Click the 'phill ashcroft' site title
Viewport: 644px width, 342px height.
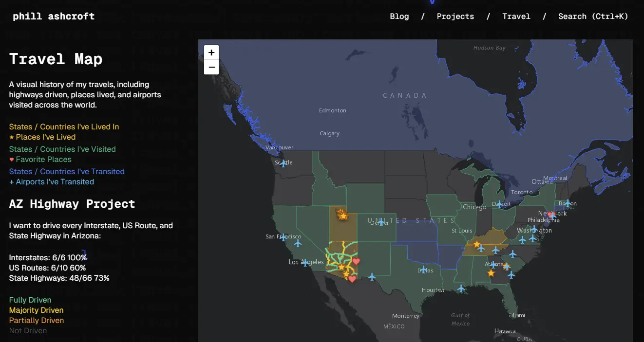[x=54, y=16]
